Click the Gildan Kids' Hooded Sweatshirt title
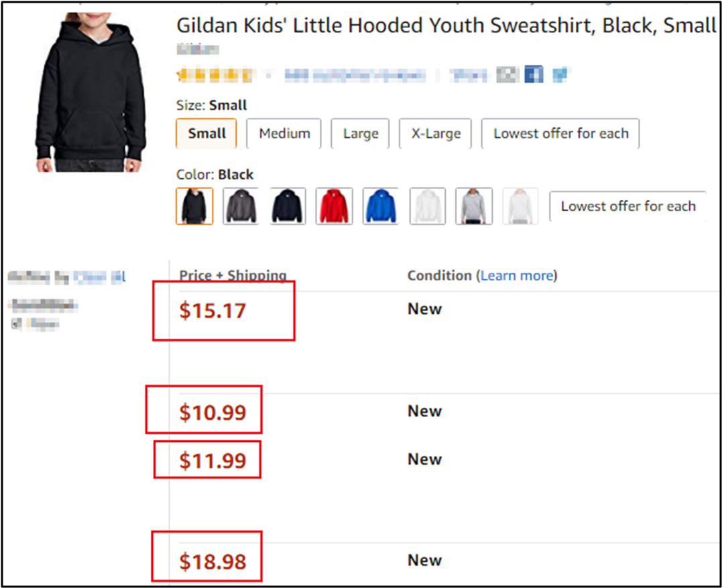Image resolution: width=722 pixels, height=588 pixels. point(446,25)
